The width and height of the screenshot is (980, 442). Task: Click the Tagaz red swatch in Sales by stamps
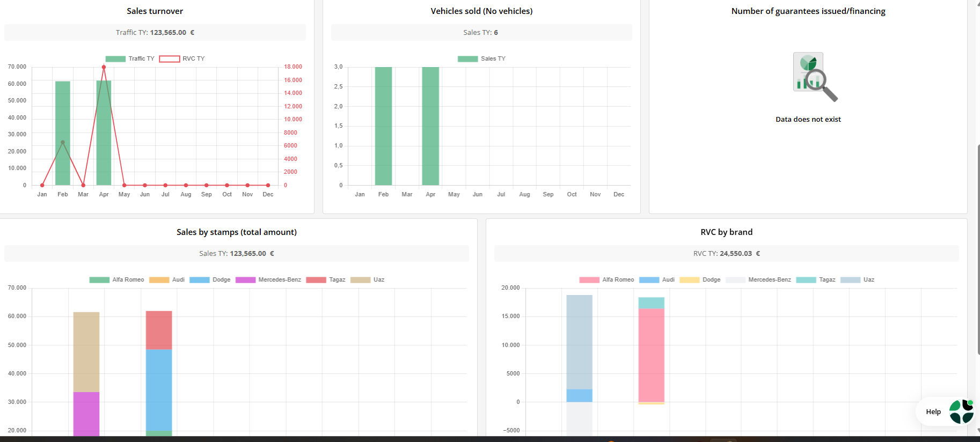pyautogui.click(x=316, y=279)
